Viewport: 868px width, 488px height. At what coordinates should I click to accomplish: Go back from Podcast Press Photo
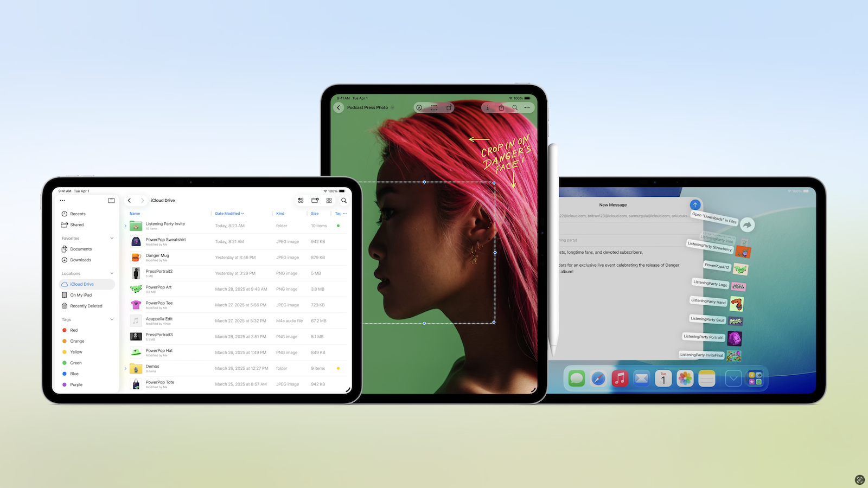[339, 108]
